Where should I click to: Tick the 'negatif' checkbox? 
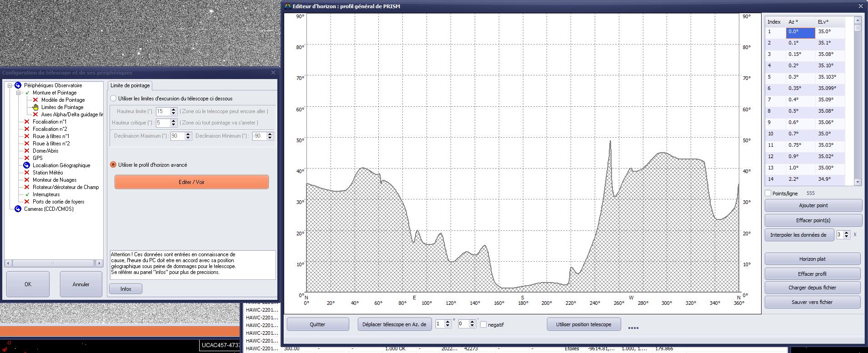coord(483,324)
